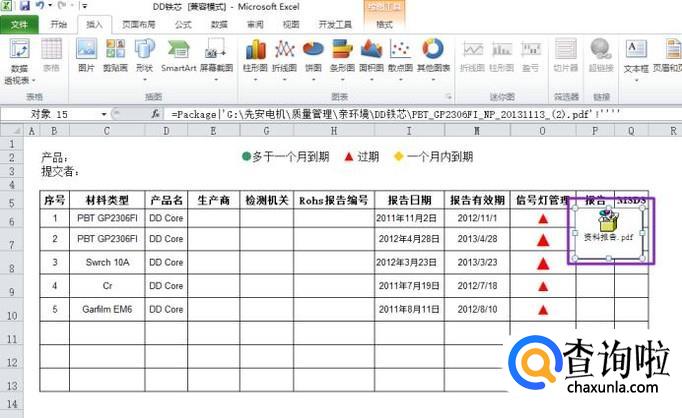
Task: Switch to the Review tab
Action: tap(255, 25)
